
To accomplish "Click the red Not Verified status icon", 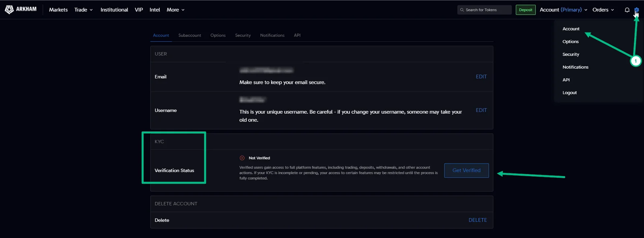I will coord(242,158).
